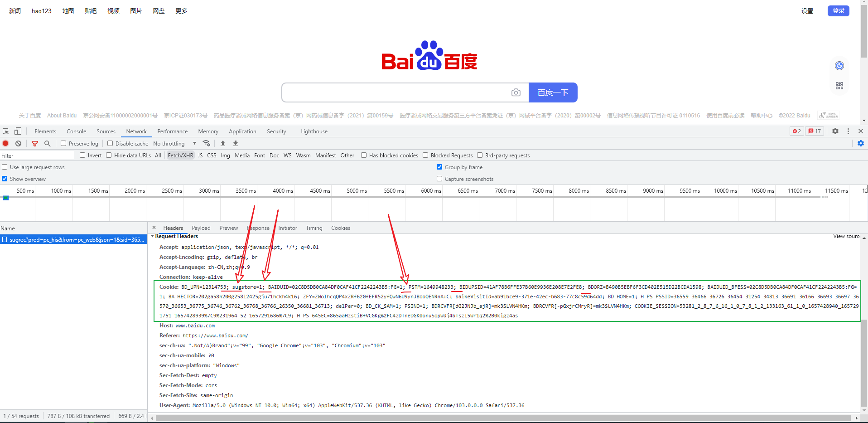Clear the network log
This screenshot has height=423, width=868.
(x=18, y=143)
